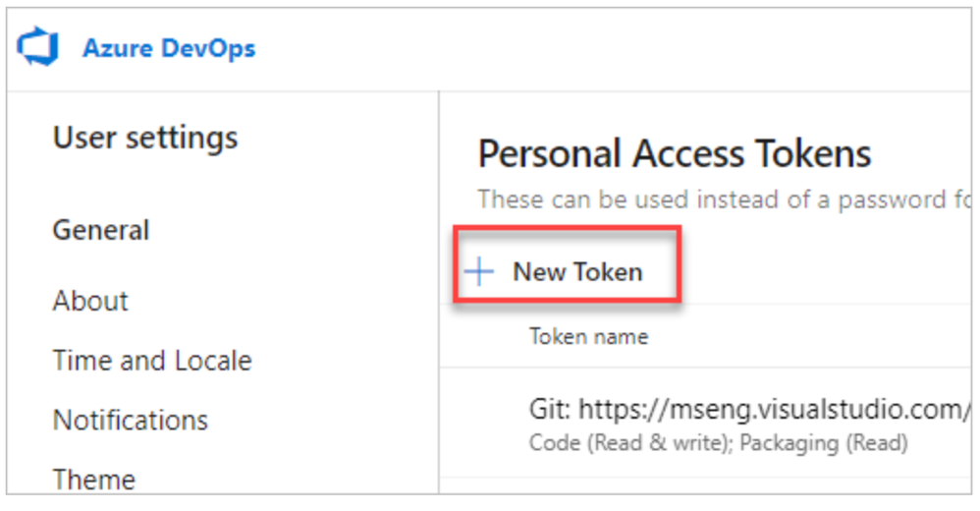Image resolution: width=980 pixels, height=511 pixels.
Task: Click the 'These can be used' description text
Action: coord(722,199)
